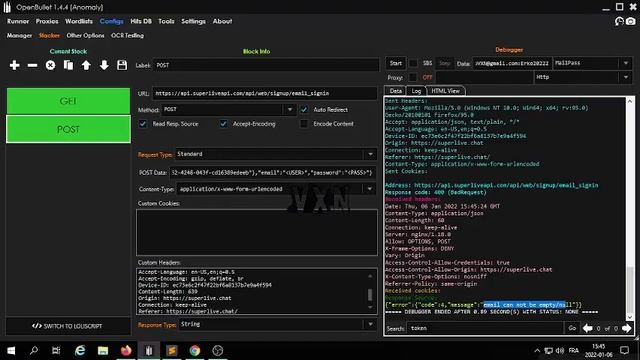This screenshot has height=360, width=640.
Task: Open Task View on the taskbar
Action: click(x=56, y=351)
